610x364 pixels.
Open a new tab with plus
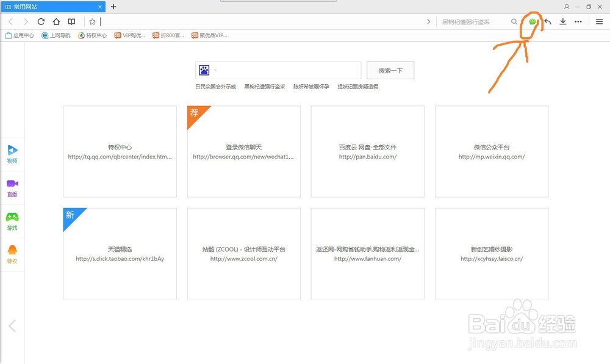113,7
